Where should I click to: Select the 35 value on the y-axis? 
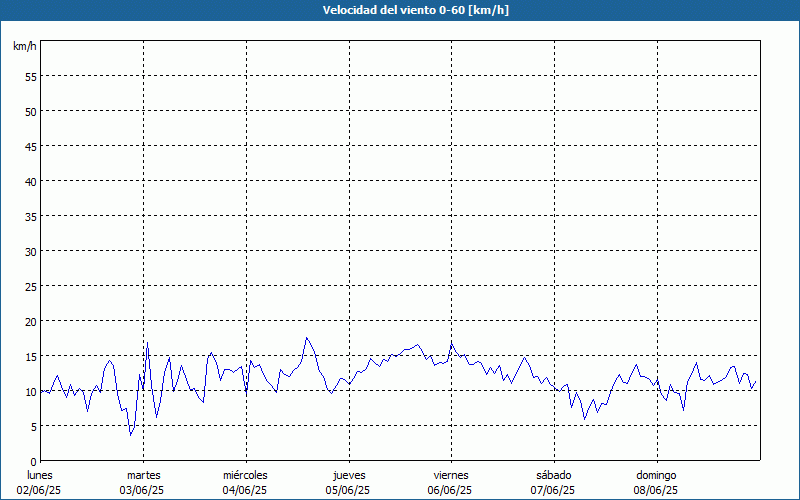(31, 216)
